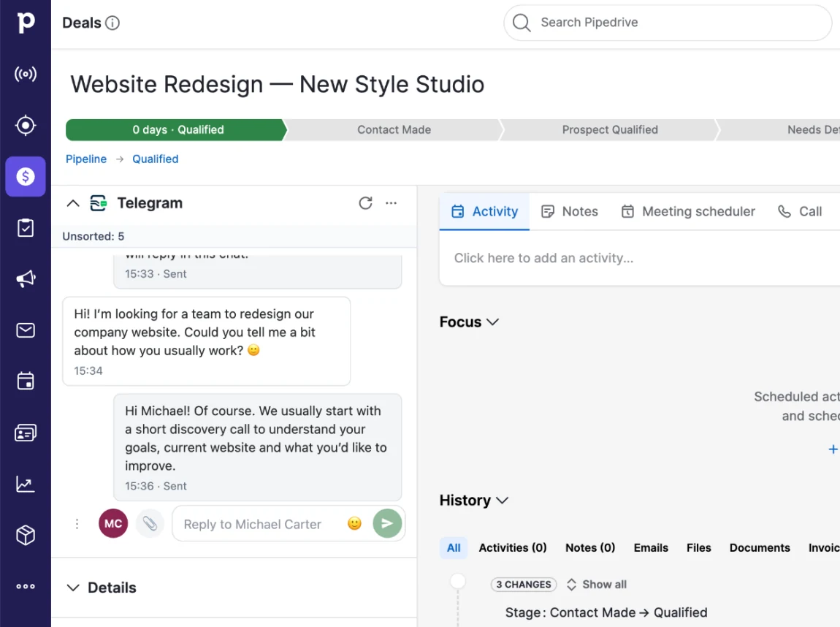Open the Call tab
The height and width of the screenshot is (627, 840).
[800, 212]
